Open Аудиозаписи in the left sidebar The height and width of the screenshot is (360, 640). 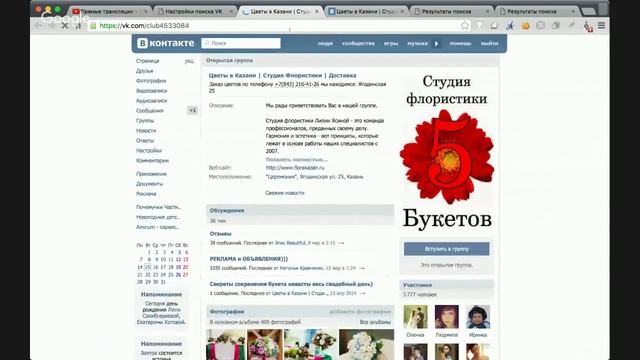tap(151, 100)
